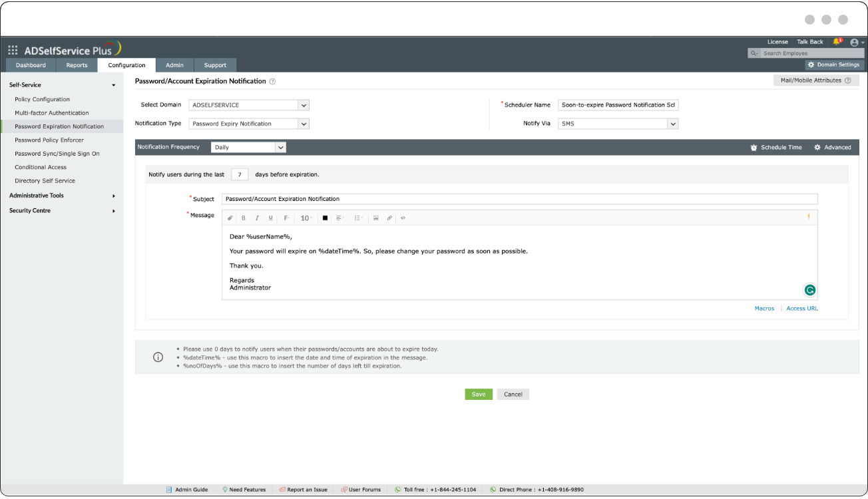Open Password Policy Enforcer in sidebar
The image size is (868, 499).
coord(49,140)
